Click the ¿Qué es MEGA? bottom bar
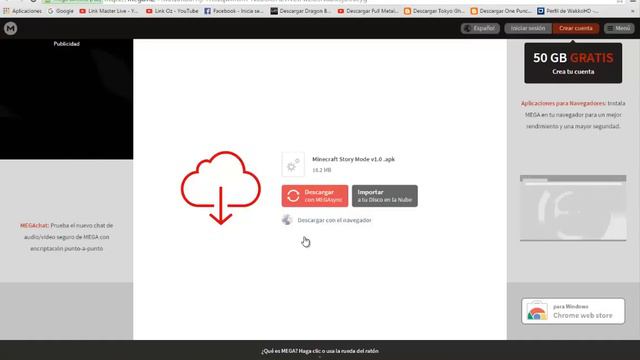This screenshot has width=640, height=360. (x=320, y=351)
